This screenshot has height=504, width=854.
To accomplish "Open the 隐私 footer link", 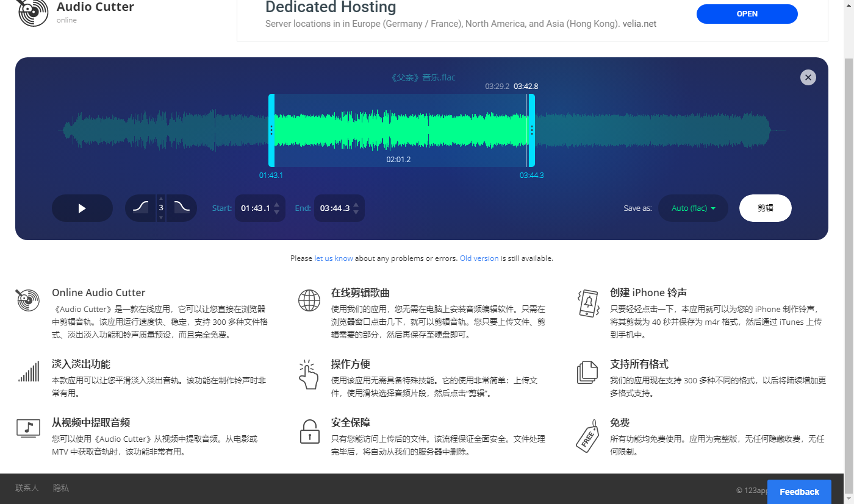I will tap(60, 488).
